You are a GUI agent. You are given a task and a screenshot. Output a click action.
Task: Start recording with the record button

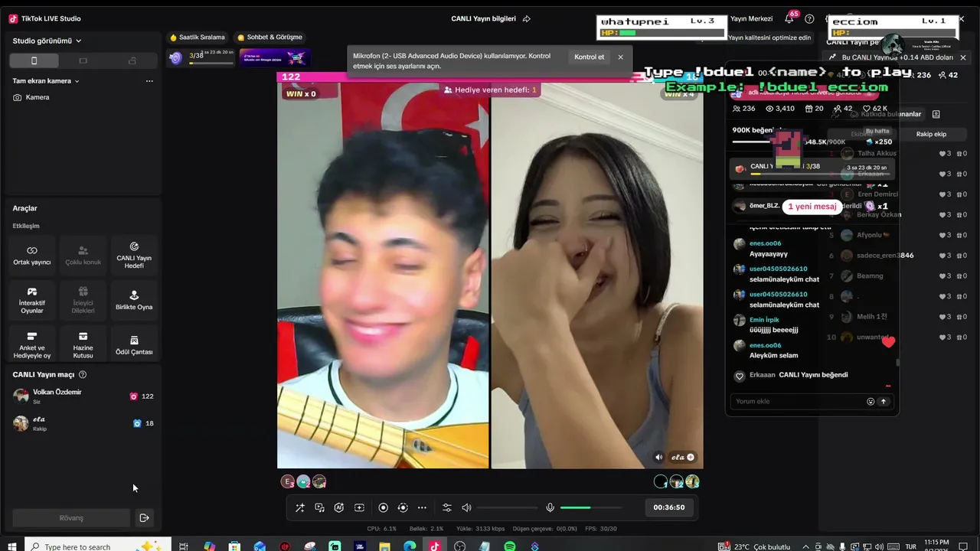tap(384, 507)
